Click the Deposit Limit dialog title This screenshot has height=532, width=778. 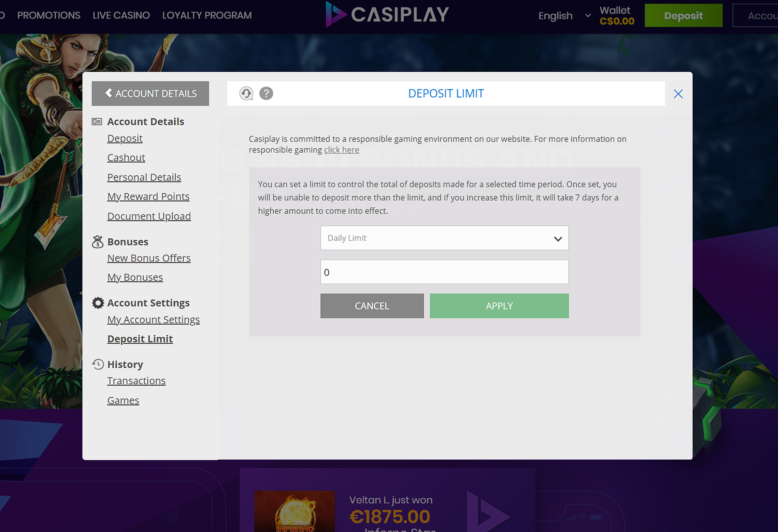(x=446, y=93)
